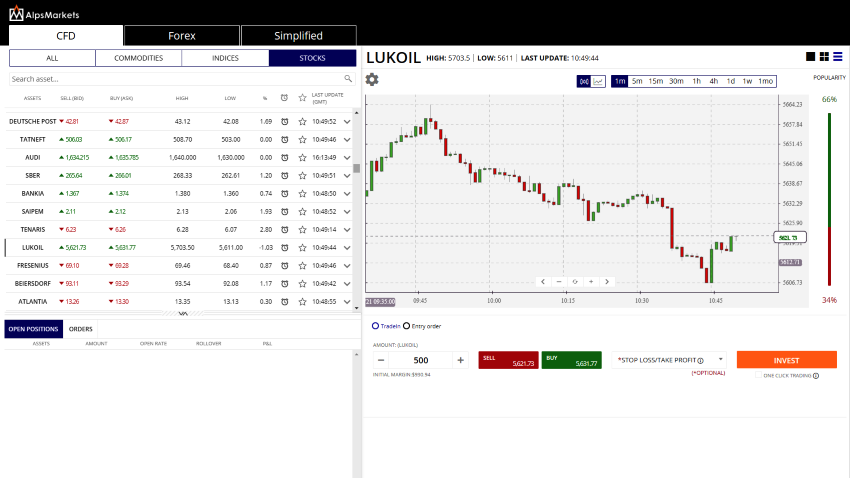Expand AUDI row details
Viewport: 850px width, 478px height.
[x=347, y=158]
